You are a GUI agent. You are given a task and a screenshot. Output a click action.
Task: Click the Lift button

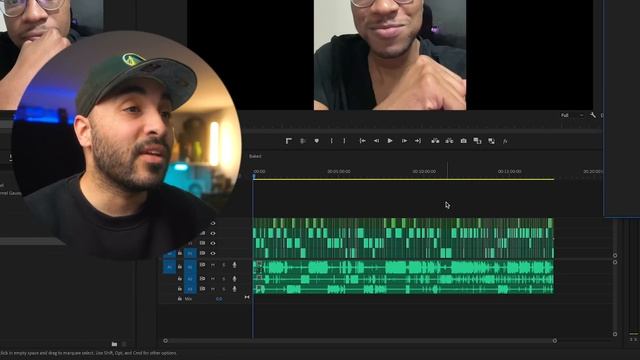pos(435,141)
